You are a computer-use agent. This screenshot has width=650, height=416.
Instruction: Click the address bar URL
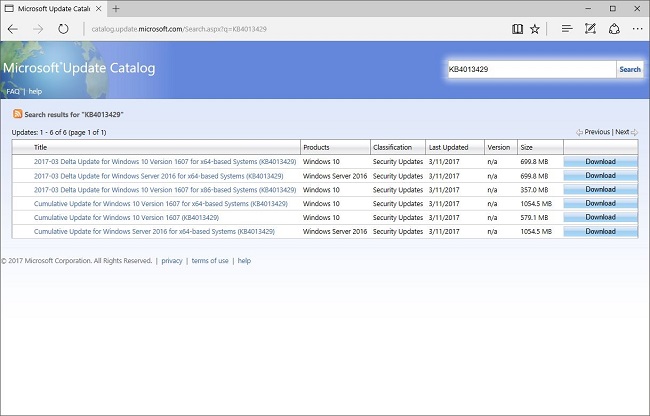tap(179, 29)
